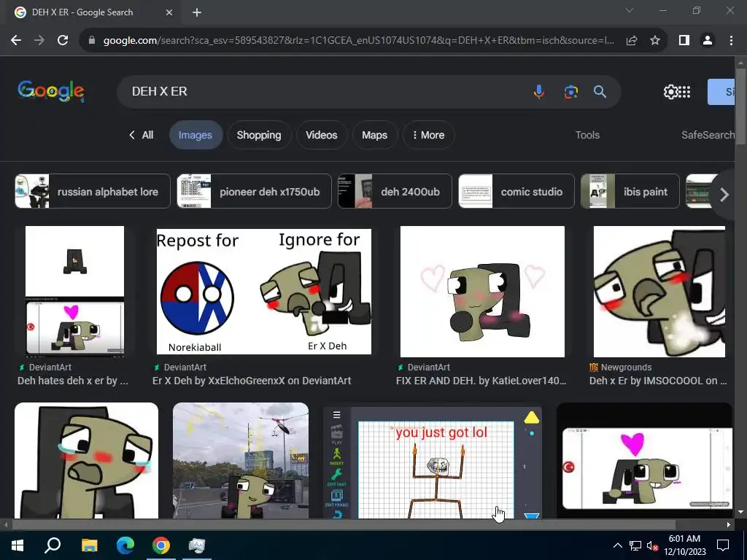Open the Windows Start menu

click(17, 545)
